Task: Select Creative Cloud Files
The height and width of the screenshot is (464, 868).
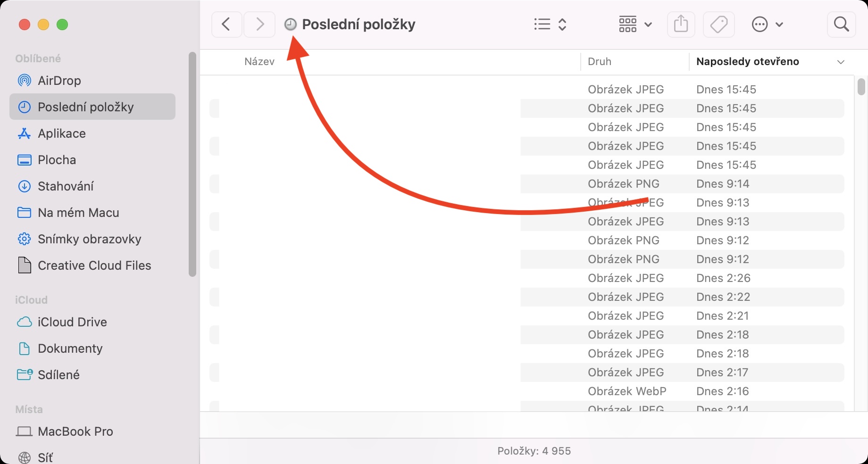Action: [x=94, y=265]
